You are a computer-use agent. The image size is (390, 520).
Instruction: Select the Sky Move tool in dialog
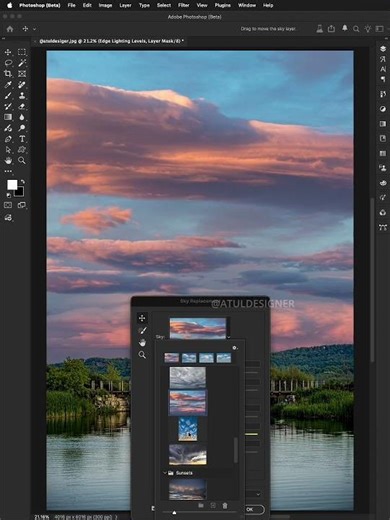point(142,318)
